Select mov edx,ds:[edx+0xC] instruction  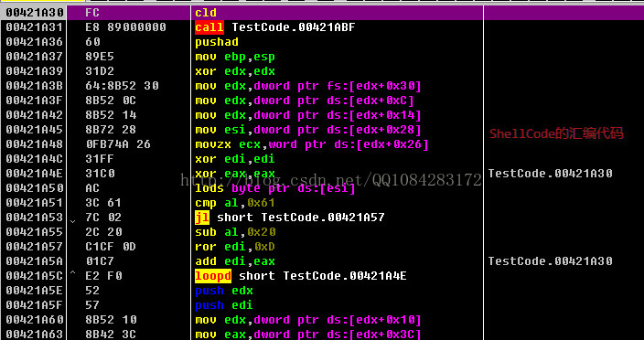[x=305, y=101]
